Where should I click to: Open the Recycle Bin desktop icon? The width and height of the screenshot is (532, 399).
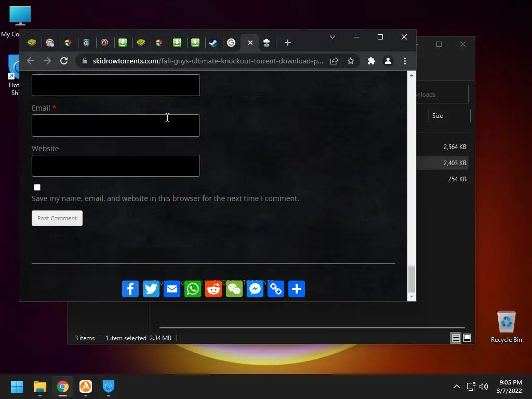click(x=506, y=327)
